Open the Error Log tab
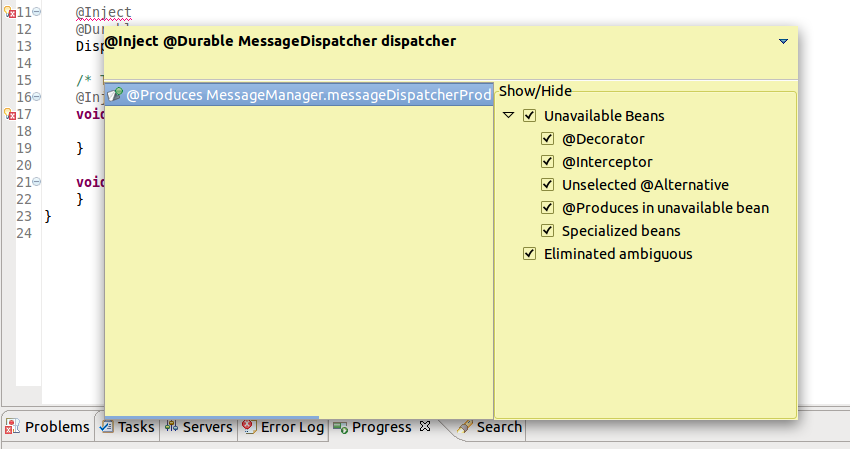The image size is (850, 449). click(284, 427)
